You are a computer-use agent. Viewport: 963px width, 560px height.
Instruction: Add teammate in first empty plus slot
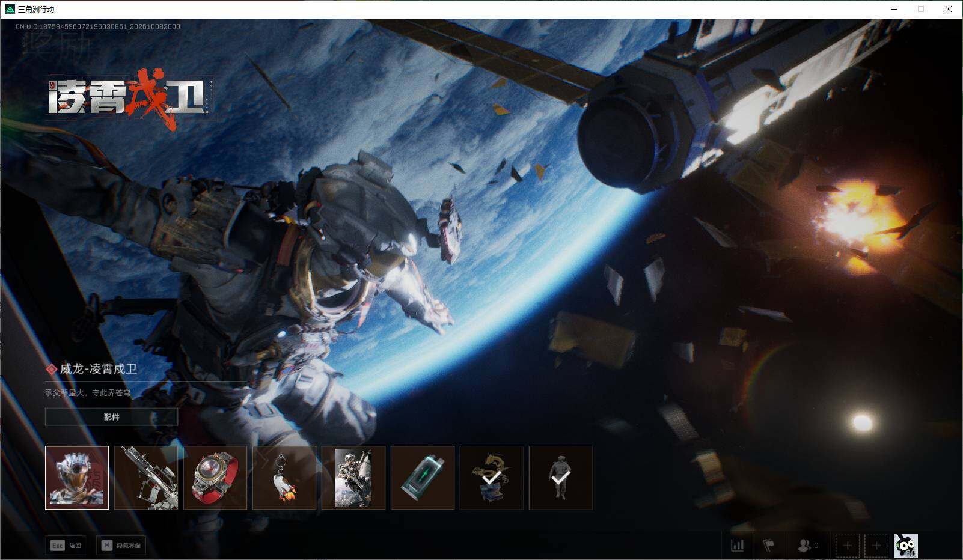tap(848, 546)
